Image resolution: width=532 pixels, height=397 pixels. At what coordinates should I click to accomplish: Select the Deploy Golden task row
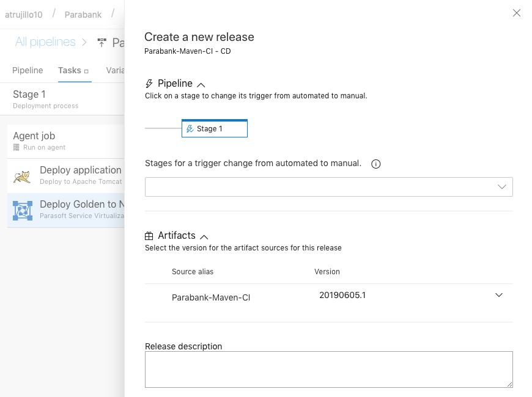66,210
